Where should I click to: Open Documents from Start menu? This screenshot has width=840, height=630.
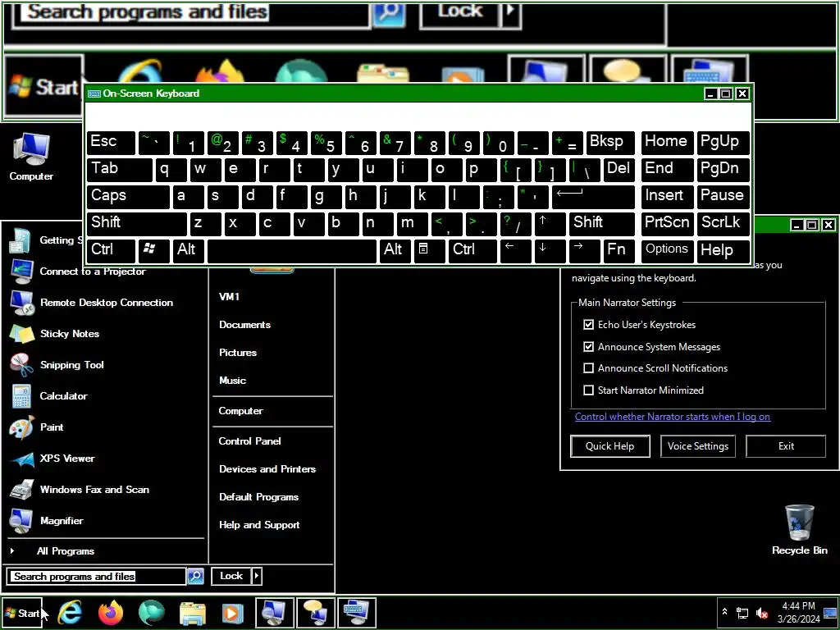[244, 325]
